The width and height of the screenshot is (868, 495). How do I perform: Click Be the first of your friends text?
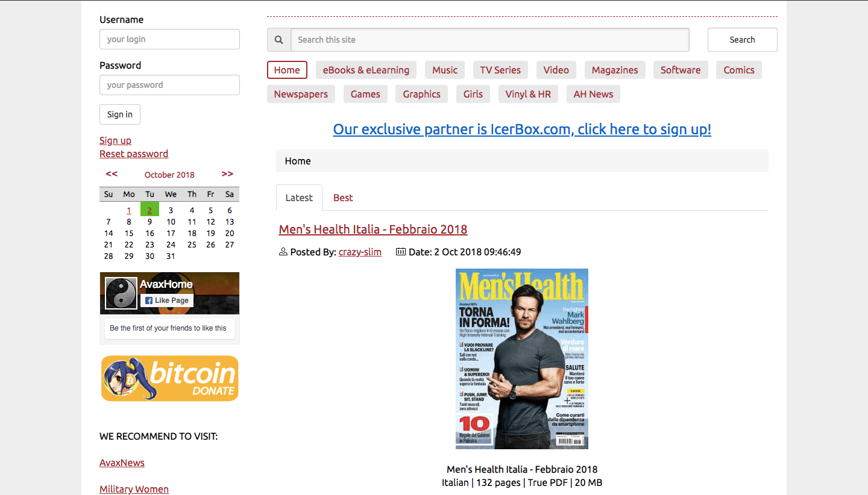(168, 328)
